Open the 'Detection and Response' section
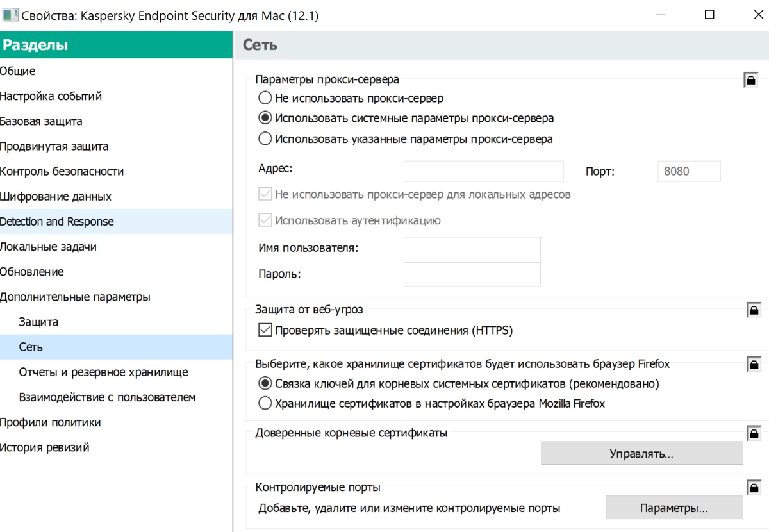The image size is (769, 532). pyautogui.click(x=116, y=221)
